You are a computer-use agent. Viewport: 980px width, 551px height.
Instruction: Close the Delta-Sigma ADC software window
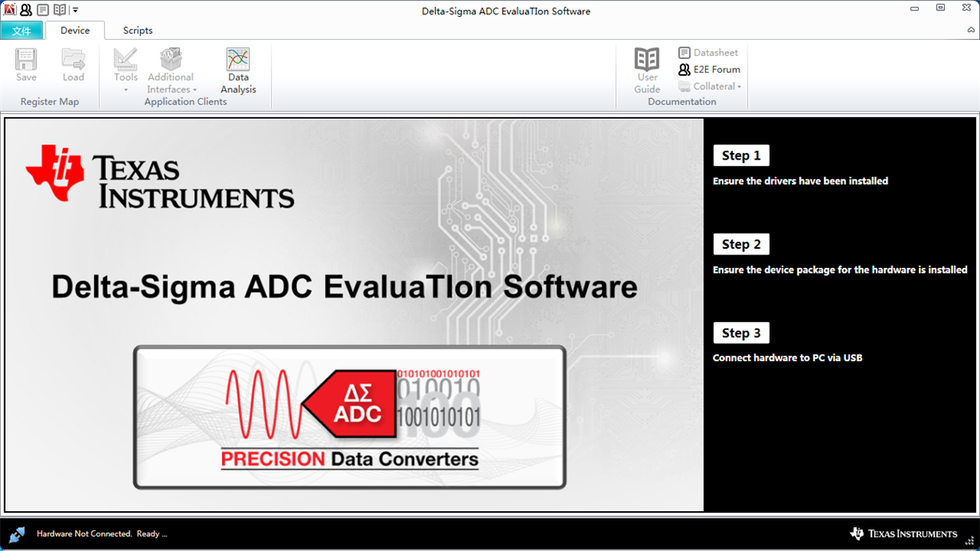[966, 7]
